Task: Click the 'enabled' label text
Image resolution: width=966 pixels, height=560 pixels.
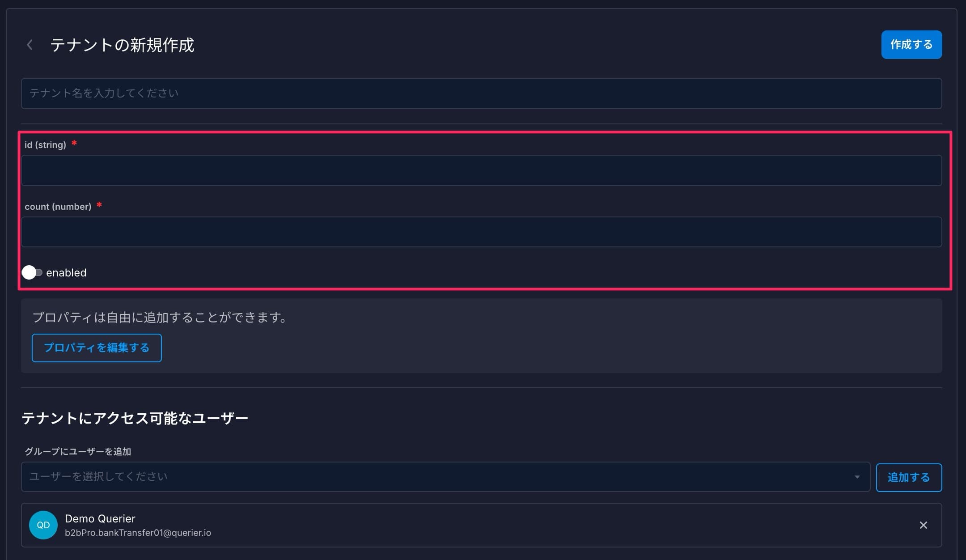Action: pos(66,273)
